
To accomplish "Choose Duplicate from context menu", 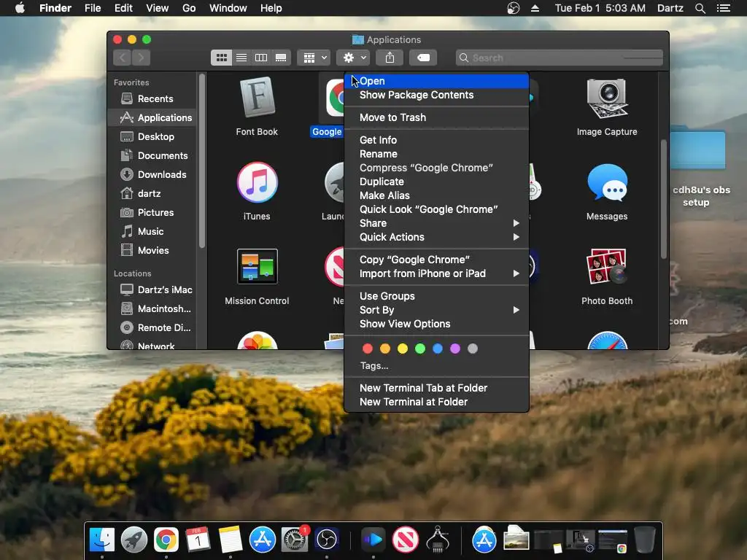I will [436, 182].
